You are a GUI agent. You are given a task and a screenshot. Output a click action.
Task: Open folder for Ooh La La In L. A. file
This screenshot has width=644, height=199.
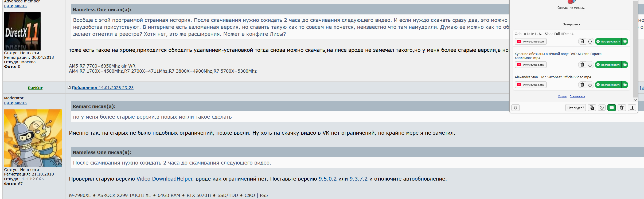(x=625, y=41)
